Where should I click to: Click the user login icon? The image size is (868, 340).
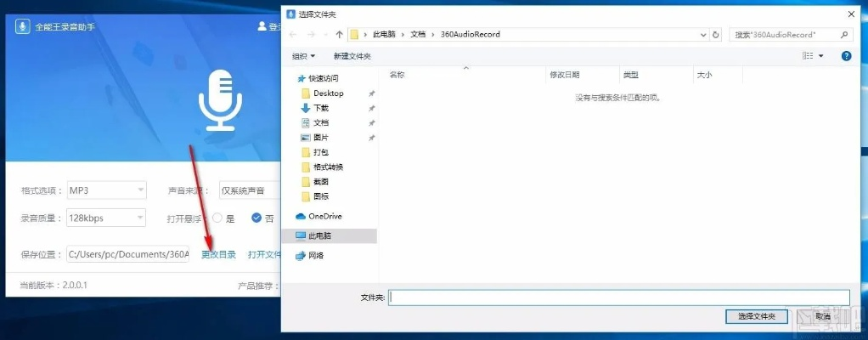point(262,26)
